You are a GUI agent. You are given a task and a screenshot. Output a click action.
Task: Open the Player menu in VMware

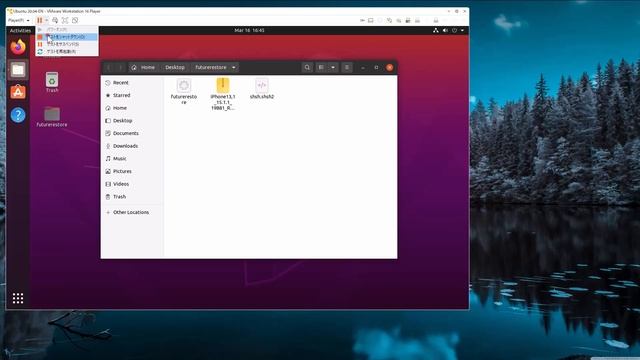click(19, 20)
